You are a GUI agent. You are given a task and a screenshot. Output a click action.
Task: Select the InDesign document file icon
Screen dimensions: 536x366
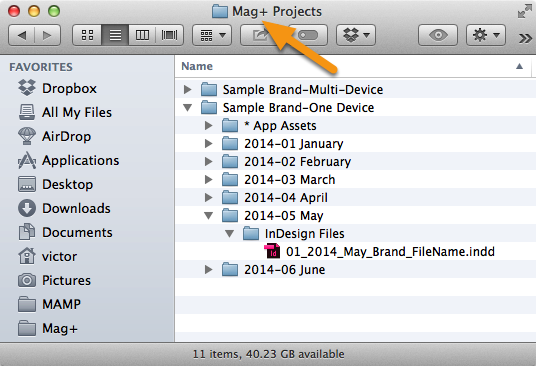(272, 251)
